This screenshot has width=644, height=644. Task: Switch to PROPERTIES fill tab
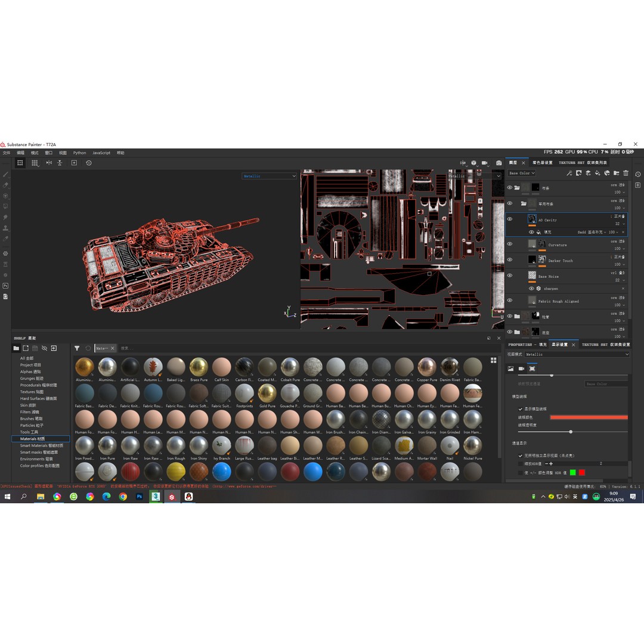point(527,345)
